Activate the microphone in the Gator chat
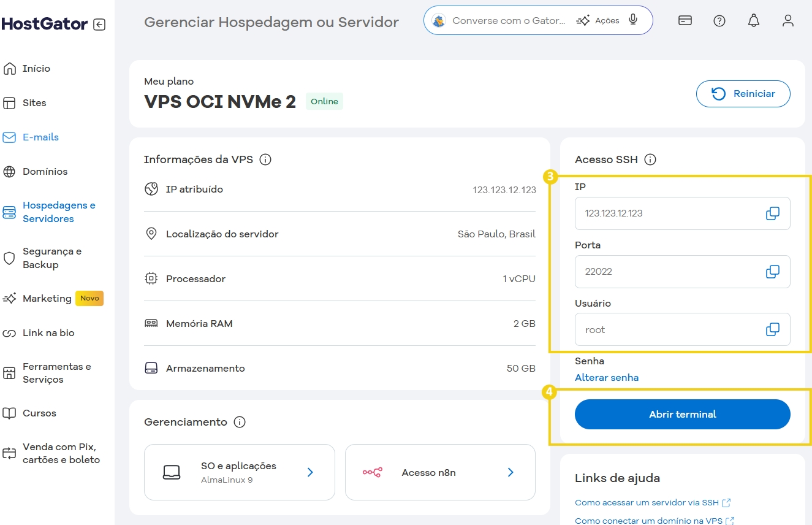The width and height of the screenshot is (812, 525). click(633, 20)
